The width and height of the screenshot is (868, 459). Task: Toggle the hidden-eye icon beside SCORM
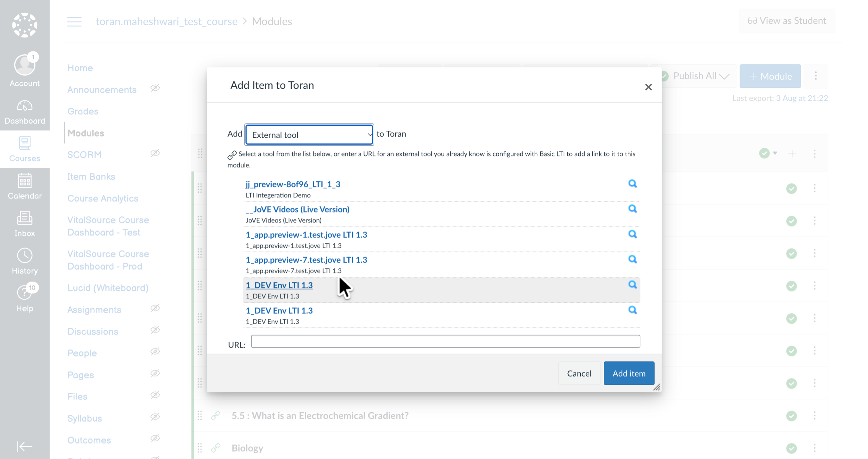[x=155, y=153]
